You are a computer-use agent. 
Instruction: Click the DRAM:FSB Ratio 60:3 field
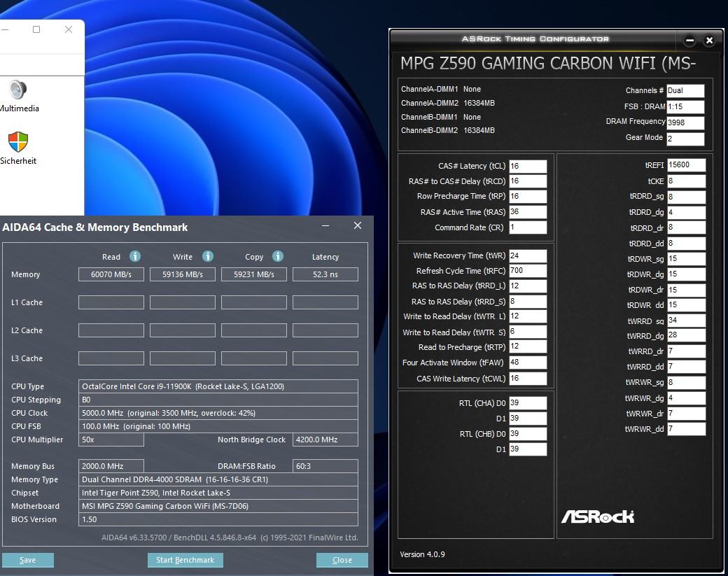(325, 466)
